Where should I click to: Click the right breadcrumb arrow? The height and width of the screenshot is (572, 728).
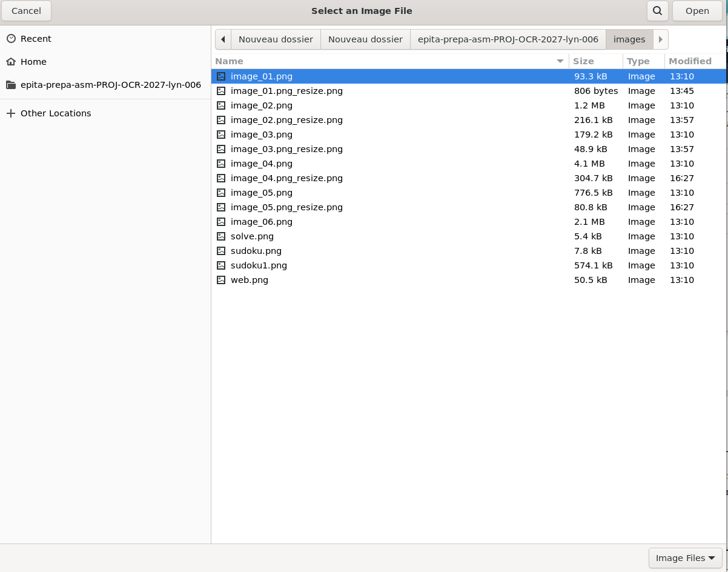coord(661,39)
